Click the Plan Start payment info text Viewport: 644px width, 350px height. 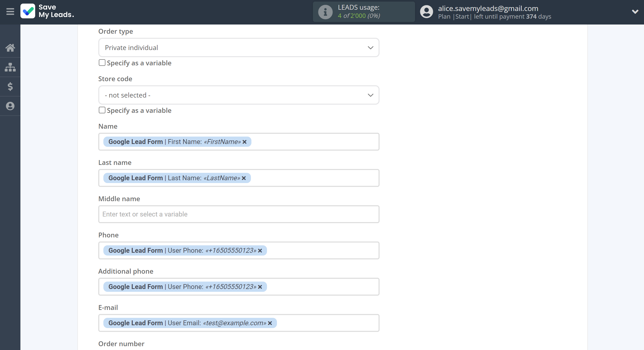[x=494, y=17]
